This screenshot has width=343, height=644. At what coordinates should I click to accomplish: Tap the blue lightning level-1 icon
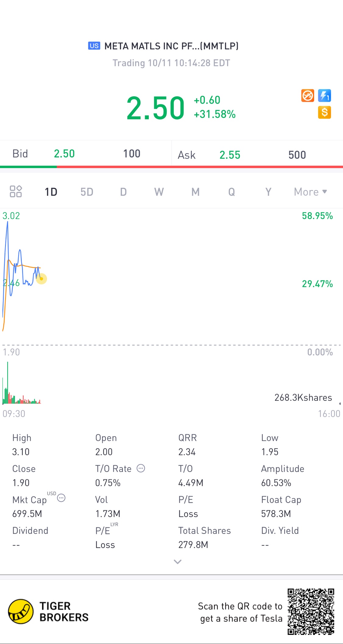(x=324, y=96)
